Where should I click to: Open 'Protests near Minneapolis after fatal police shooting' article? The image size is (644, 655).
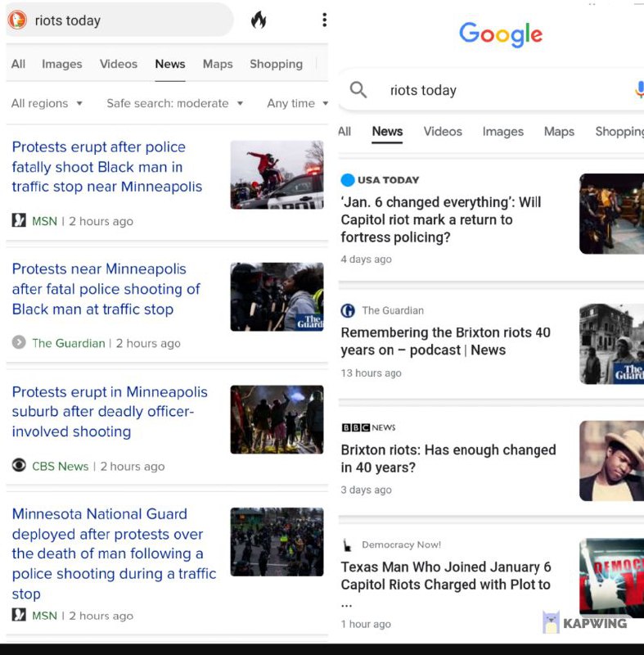pyautogui.click(x=106, y=289)
